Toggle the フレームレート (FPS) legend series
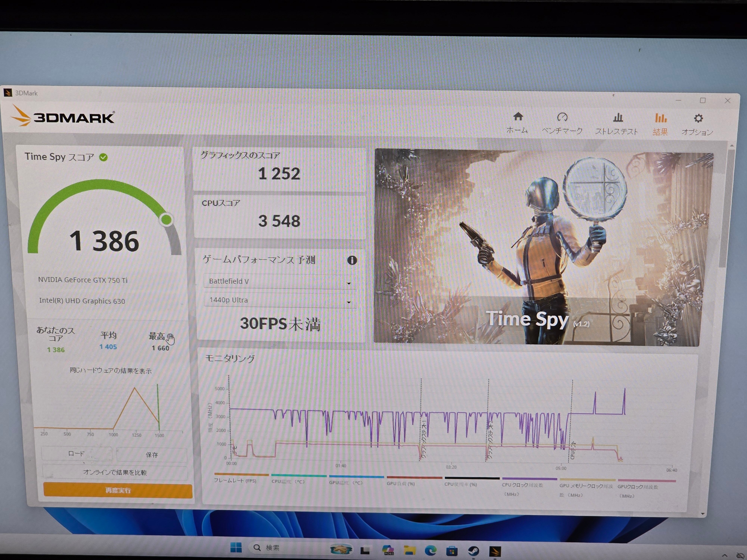The width and height of the screenshot is (747, 560). click(235, 481)
